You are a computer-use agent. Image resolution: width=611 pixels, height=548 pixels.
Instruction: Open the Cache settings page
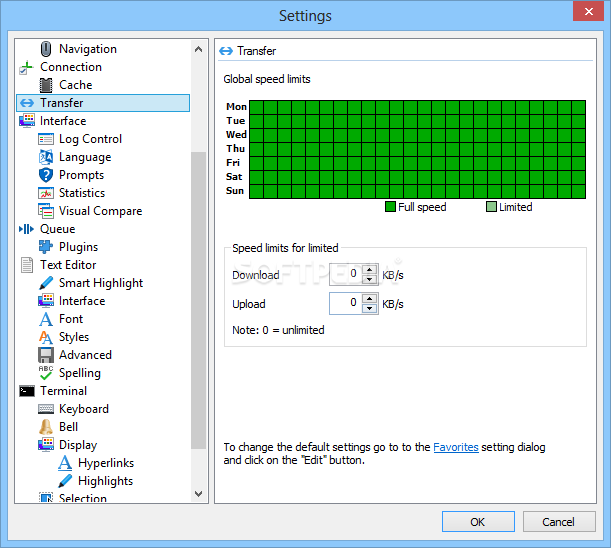click(76, 85)
